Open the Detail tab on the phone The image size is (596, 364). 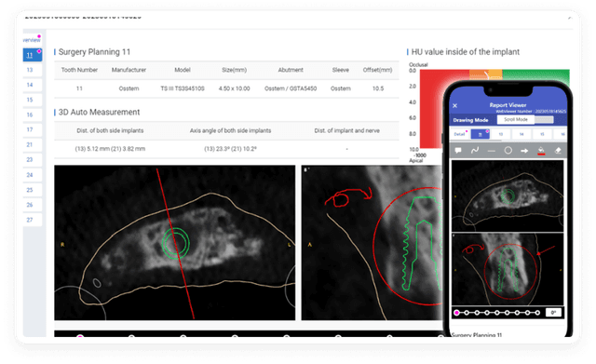(459, 134)
